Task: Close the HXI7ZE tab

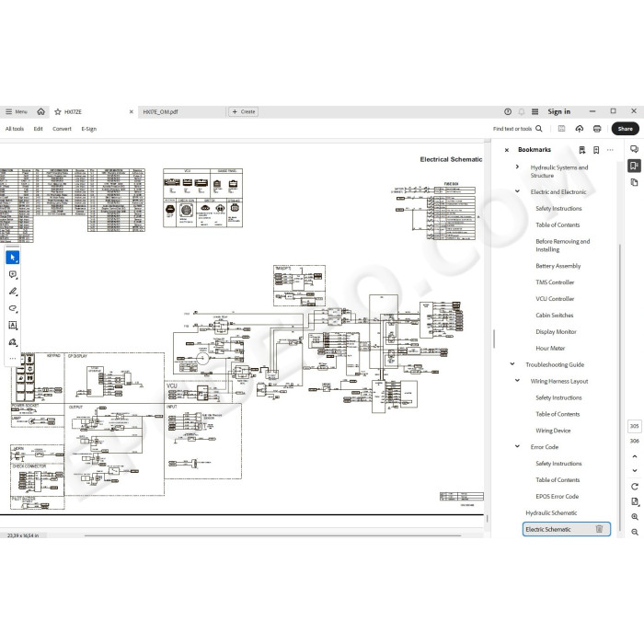Action: pos(131,111)
